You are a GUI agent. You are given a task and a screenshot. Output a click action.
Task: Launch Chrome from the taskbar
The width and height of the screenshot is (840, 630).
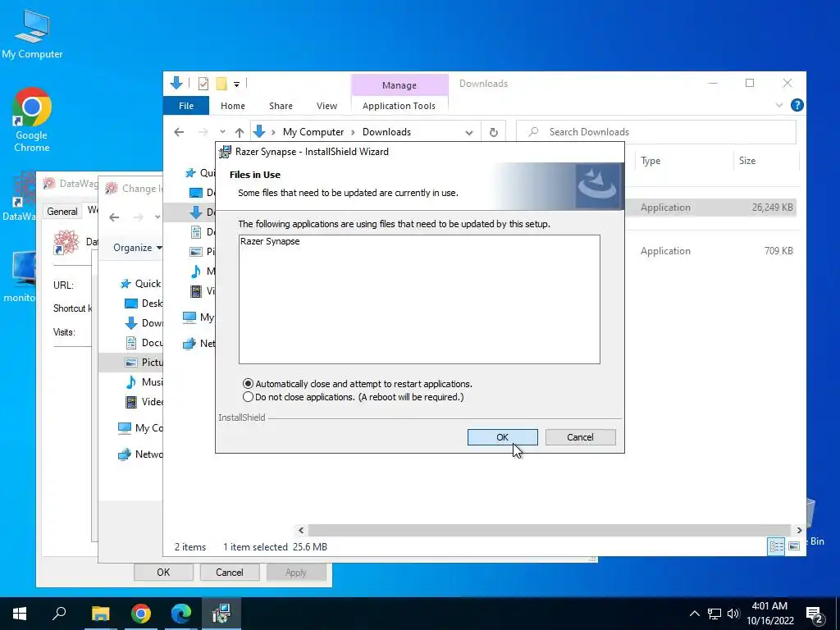(141, 614)
